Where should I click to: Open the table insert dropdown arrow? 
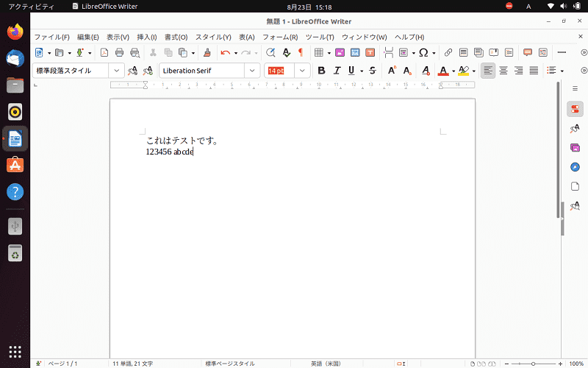pyautogui.click(x=329, y=53)
